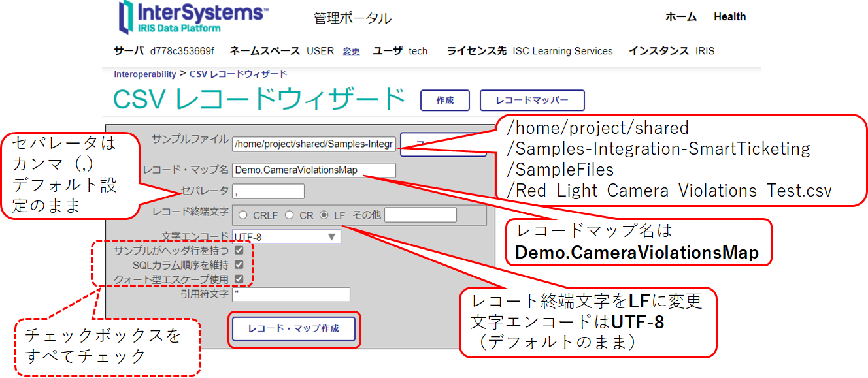Uncheck クォート型エスケープ使用 checkbox
The image size is (868, 378).
pos(239,279)
